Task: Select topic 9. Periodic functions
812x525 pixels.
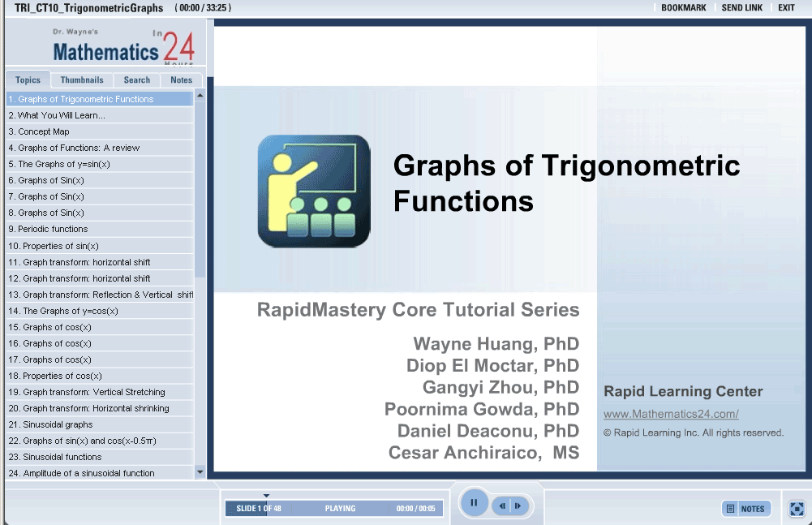Action: [100, 229]
